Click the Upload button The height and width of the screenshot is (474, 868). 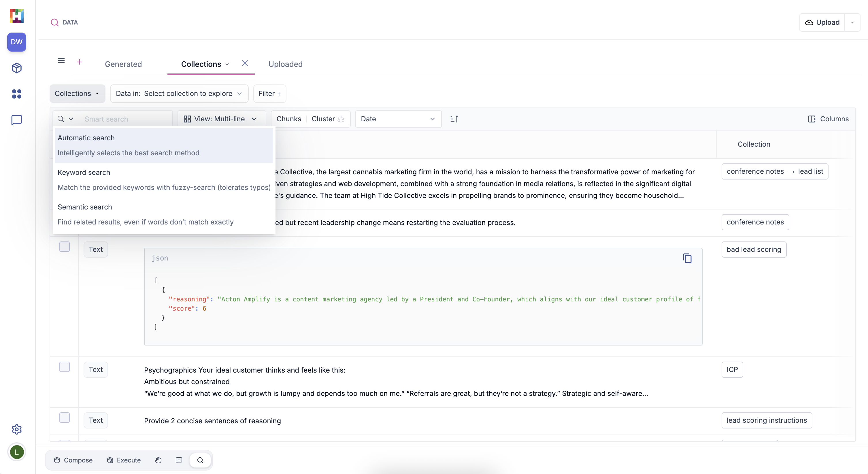point(822,22)
